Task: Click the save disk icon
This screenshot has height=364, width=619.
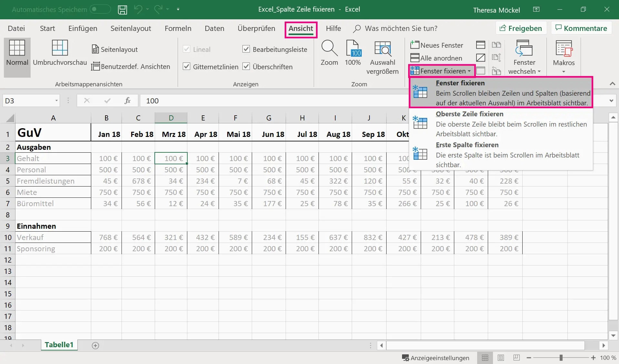Action: [123, 10]
